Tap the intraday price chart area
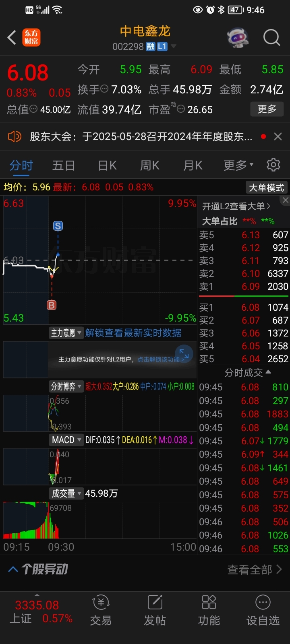 [x=100, y=260]
